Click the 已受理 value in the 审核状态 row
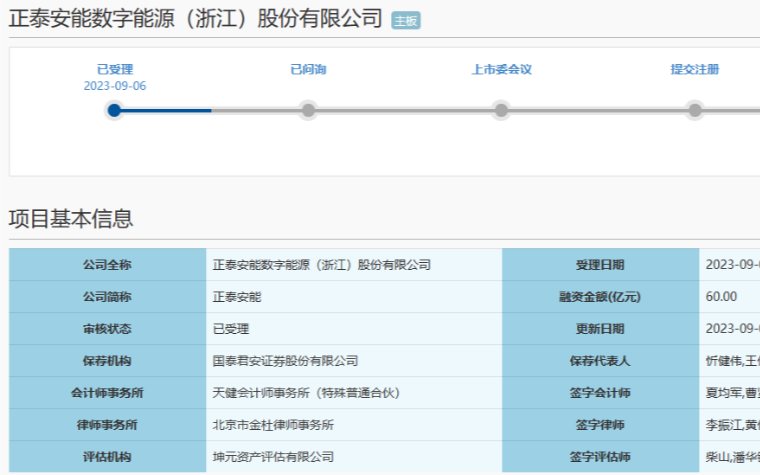Image resolution: width=760 pixels, height=475 pixels. [354, 329]
